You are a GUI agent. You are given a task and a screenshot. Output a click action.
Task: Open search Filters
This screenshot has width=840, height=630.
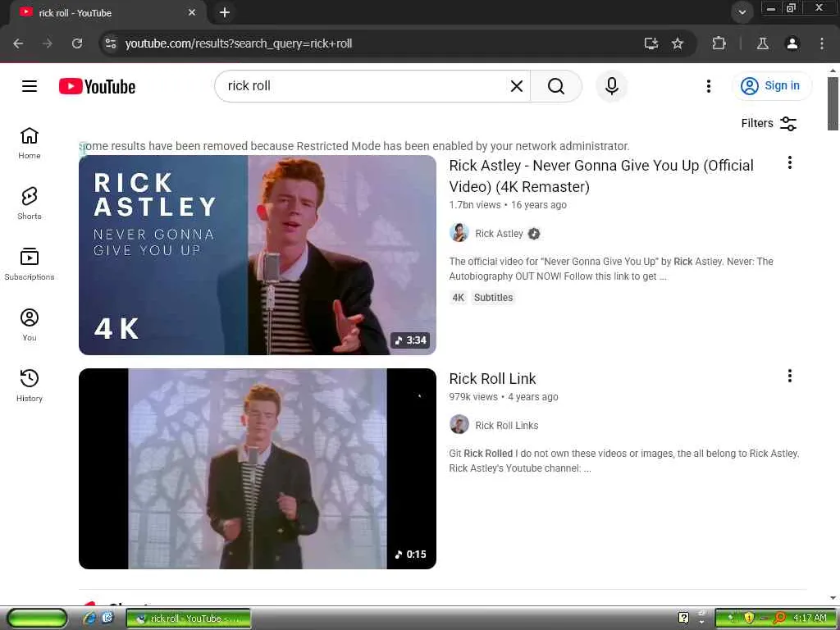tap(769, 123)
